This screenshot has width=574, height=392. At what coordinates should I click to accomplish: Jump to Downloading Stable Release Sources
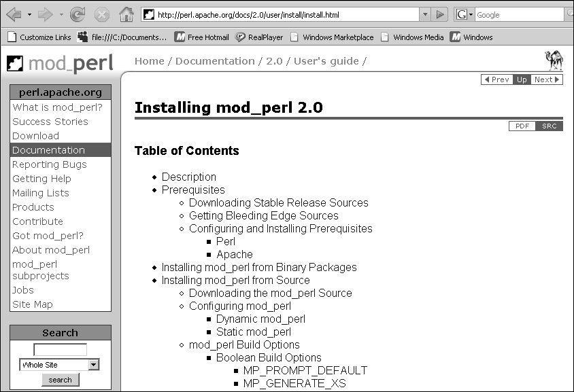(279, 202)
